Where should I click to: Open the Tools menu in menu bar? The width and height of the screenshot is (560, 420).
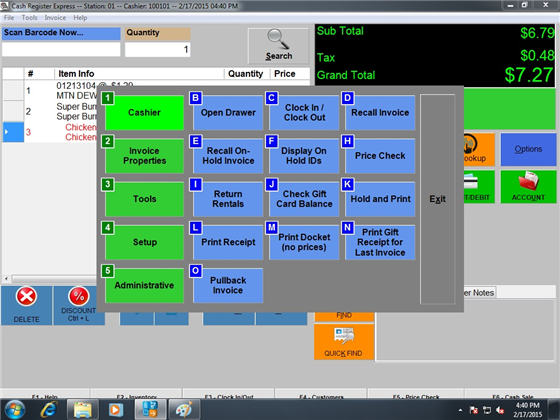point(29,18)
